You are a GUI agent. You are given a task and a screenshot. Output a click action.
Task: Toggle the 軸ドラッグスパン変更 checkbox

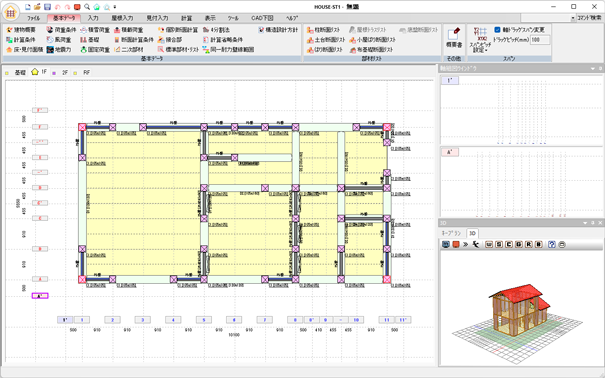click(x=497, y=30)
